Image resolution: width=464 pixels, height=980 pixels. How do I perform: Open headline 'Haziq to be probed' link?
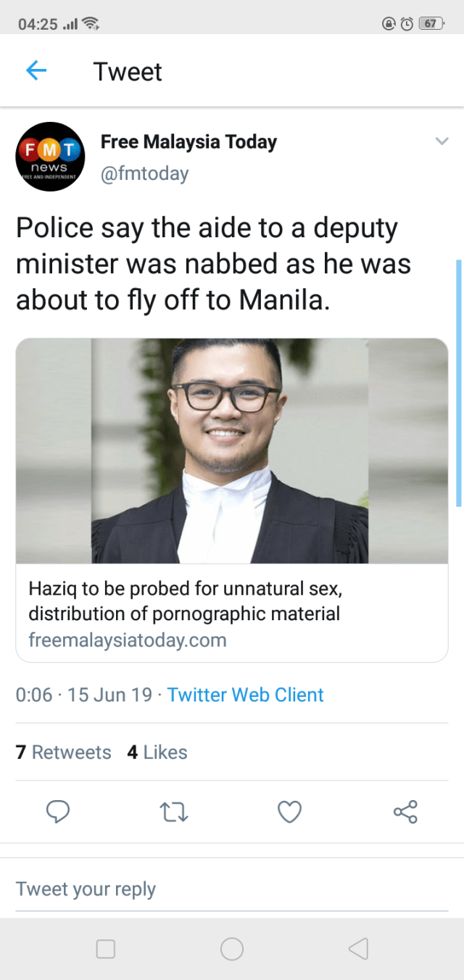[x=185, y=601]
